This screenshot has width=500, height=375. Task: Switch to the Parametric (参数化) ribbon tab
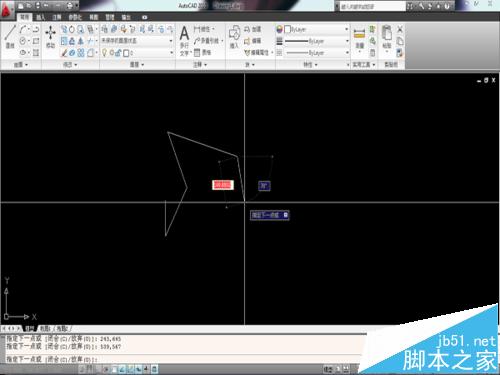(75, 17)
